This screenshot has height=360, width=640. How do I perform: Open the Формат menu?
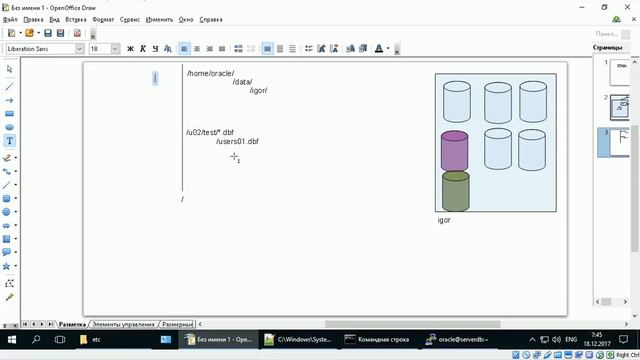coord(103,20)
